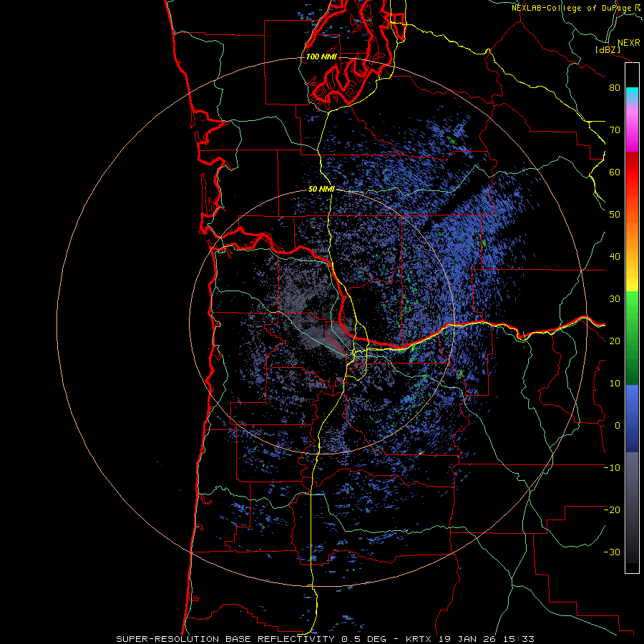Click the -10 value on the dBZ scale
Image resolution: width=644 pixels, height=644 pixels.
point(612,467)
